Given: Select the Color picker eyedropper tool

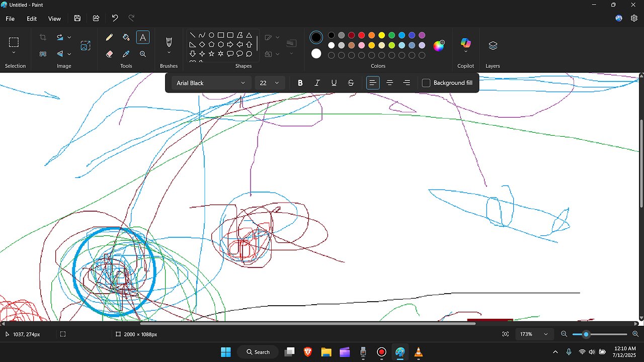Looking at the screenshot, I should tap(126, 54).
